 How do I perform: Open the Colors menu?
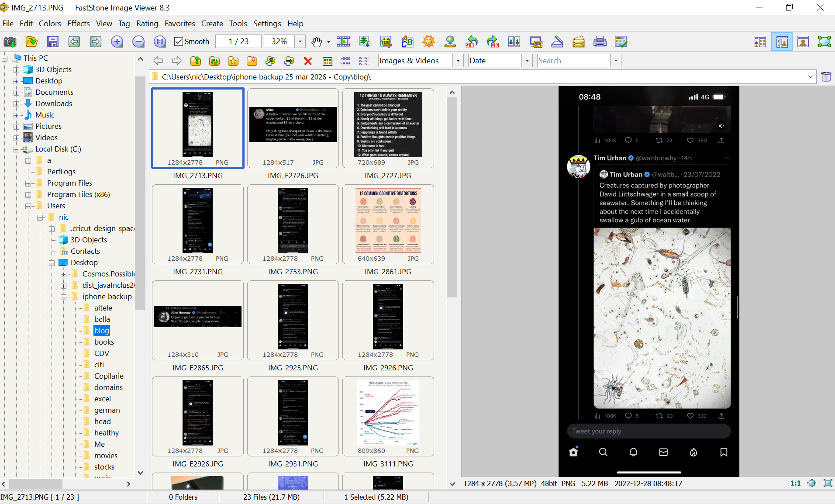[x=50, y=24]
